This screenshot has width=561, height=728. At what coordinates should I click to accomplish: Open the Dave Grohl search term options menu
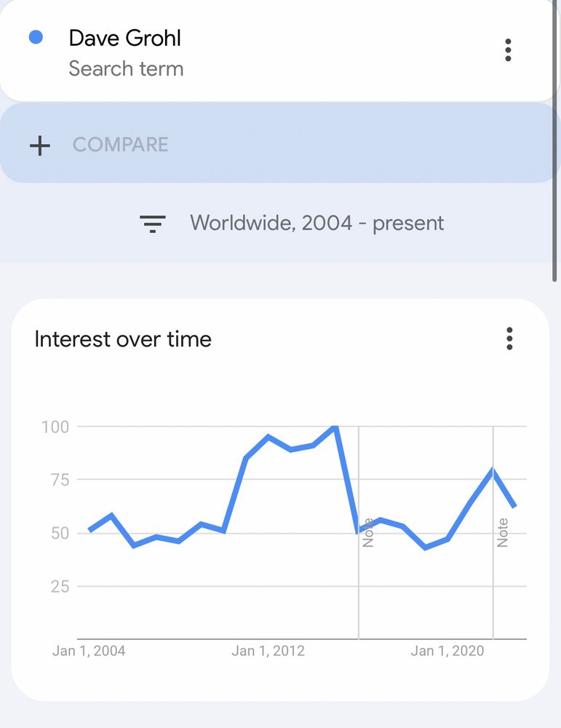click(508, 50)
